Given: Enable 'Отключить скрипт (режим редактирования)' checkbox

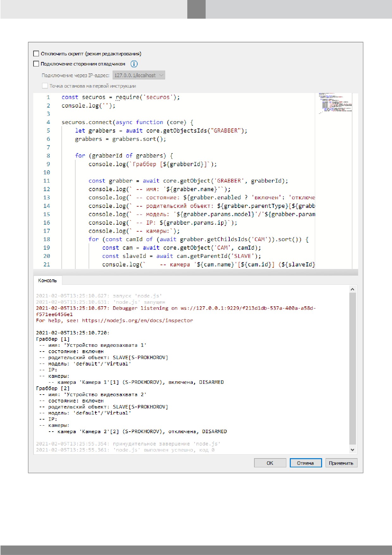Looking at the screenshot, I should pos(36,54).
